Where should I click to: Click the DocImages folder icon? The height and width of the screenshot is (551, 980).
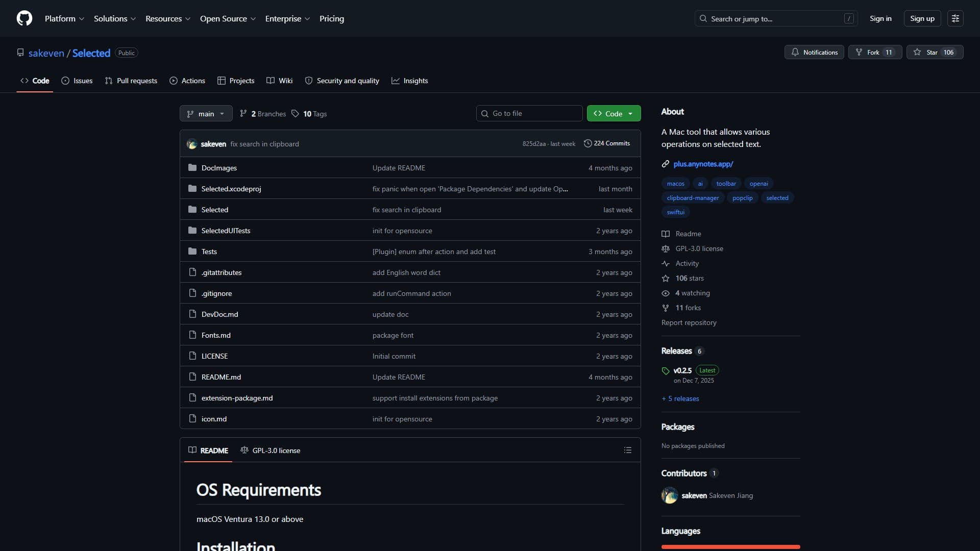pos(192,168)
